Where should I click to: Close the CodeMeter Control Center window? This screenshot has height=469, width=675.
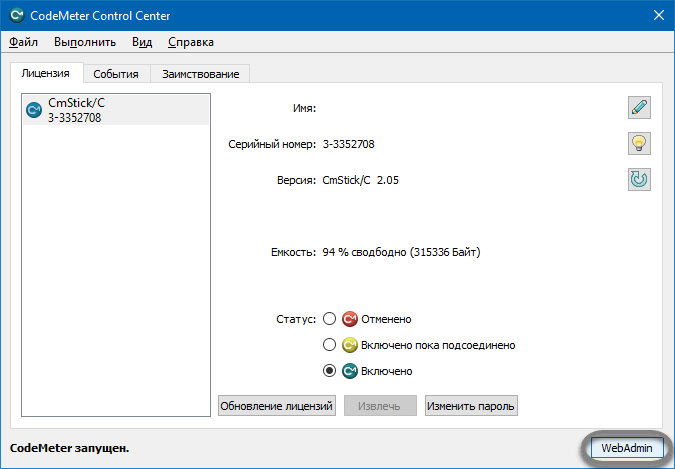(659, 16)
